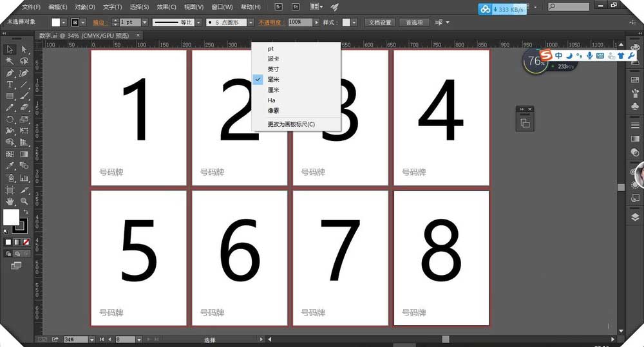
Task: Select the Shape Builder tool
Action: [10, 142]
